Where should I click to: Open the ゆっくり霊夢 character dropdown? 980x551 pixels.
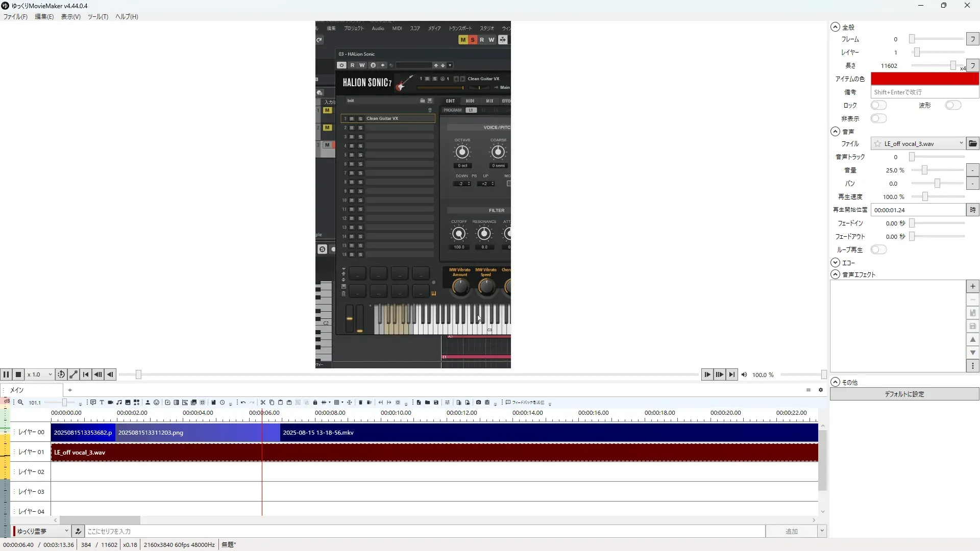(x=42, y=531)
